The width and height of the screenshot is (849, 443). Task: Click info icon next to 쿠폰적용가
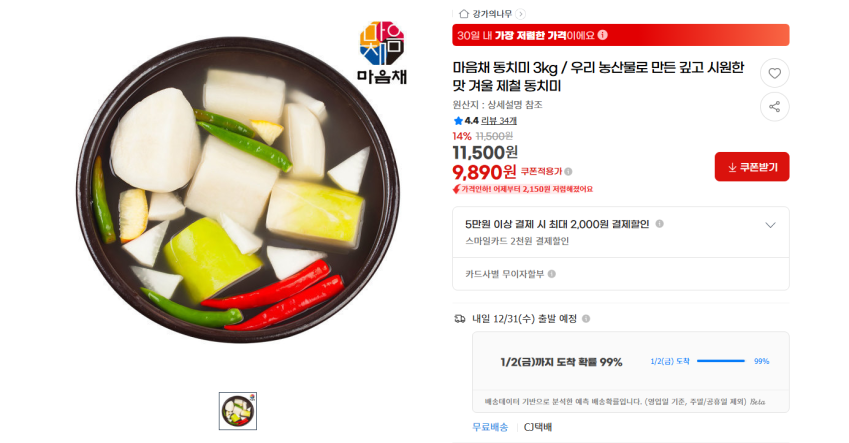(568, 172)
